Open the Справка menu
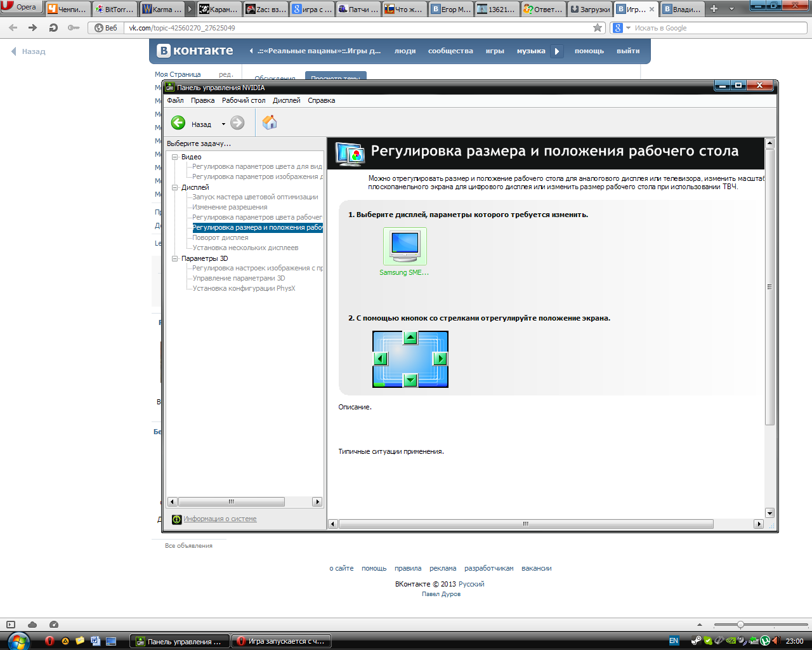 pyautogui.click(x=322, y=100)
